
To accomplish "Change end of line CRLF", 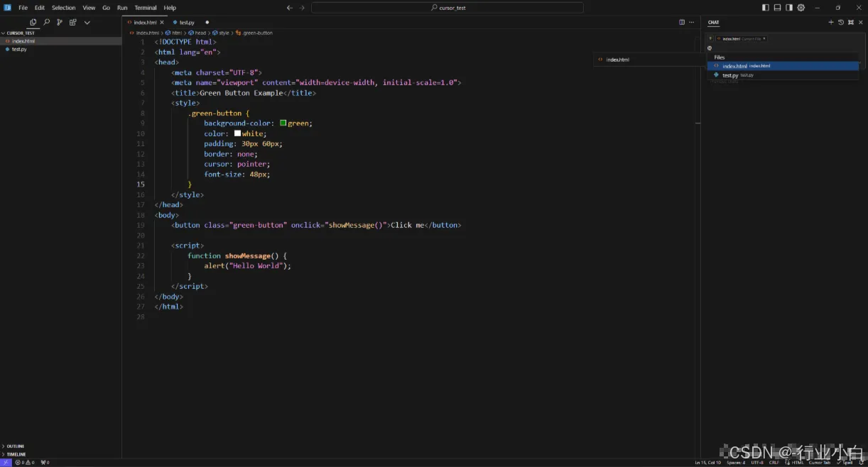I will [x=774, y=462].
